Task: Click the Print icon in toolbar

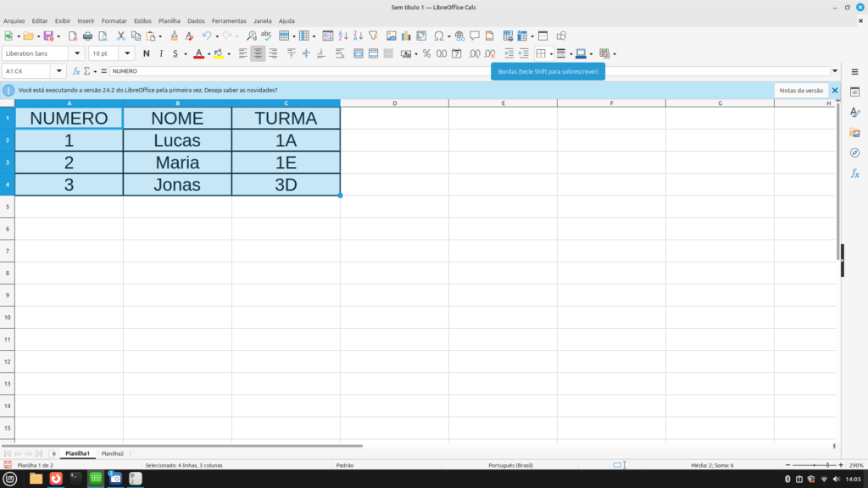Action: (87, 36)
